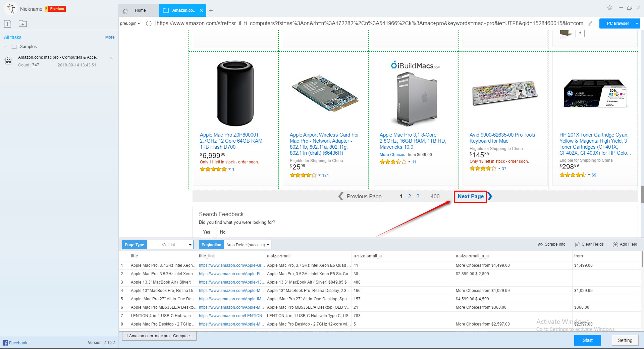
Task: Click the page vertical scrollbar
Action: tap(642, 194)
